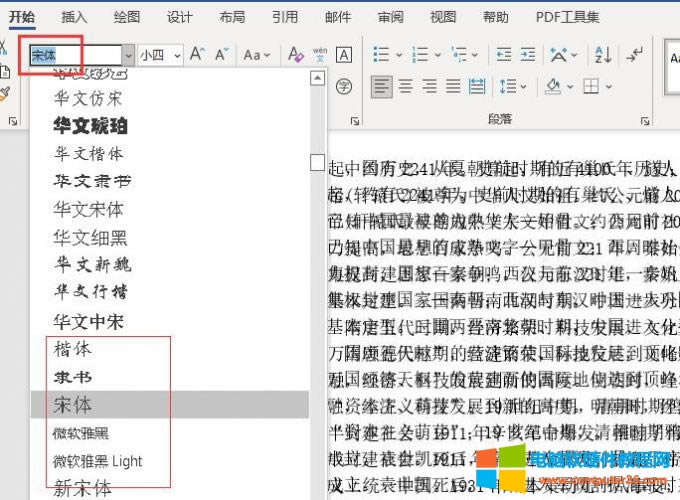Click the Character Border icon
Viewport: 680px width, 500px height.
point(344,55)
